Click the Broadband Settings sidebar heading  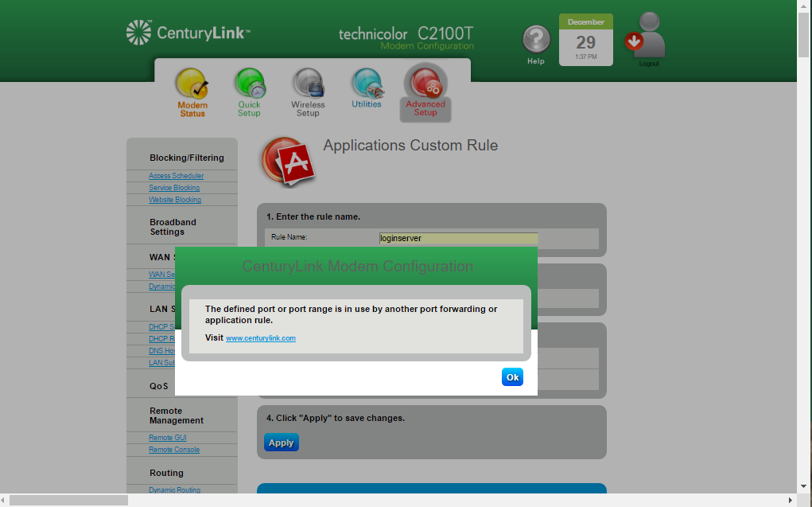coord(173,227)
